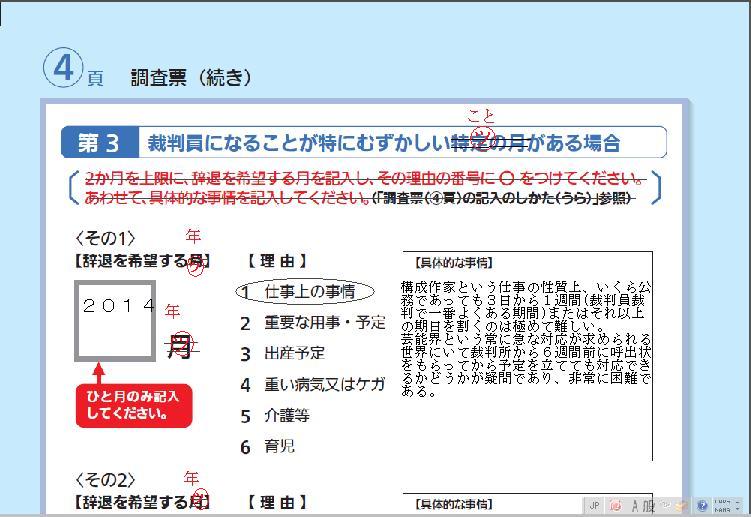Screen dimensions: 751x517
Task: Click the circled 4 page number
Action: pos(63,68)
